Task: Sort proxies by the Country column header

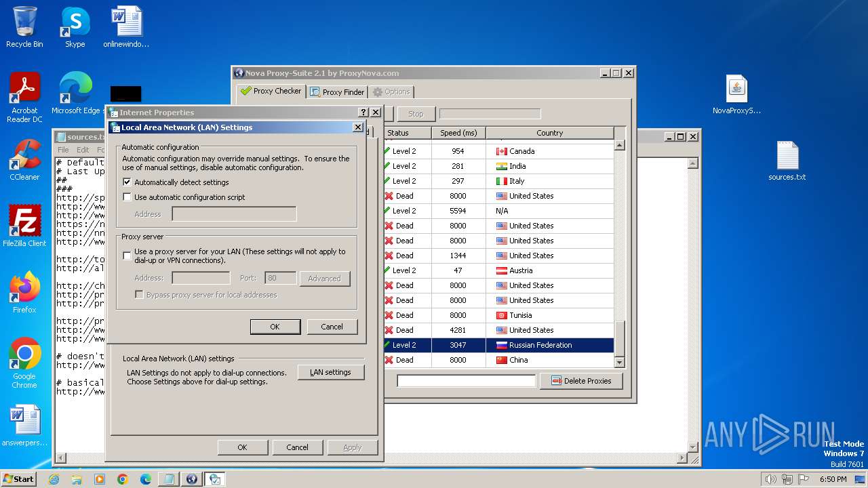Action: [x=549, y=133]
